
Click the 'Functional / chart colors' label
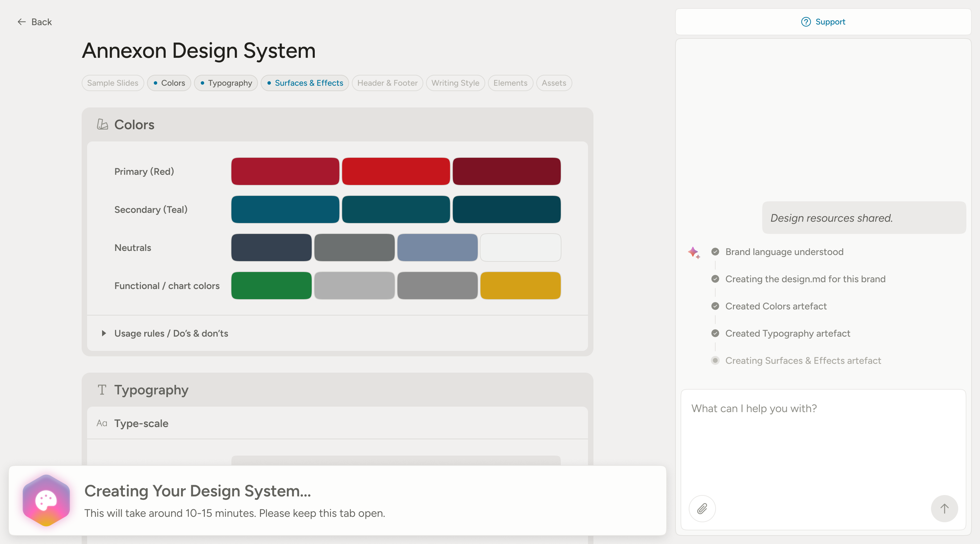tap(167, 286)
